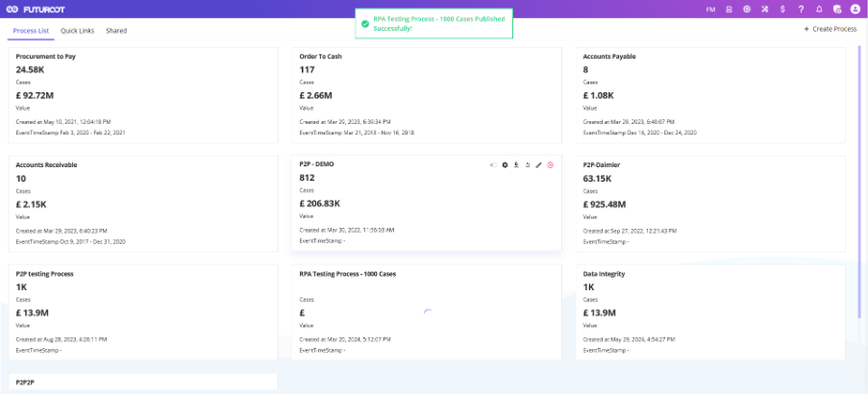Viewport: 868px width, 395px height.
Task: Open the Order To Cash card
Action: (427, 95)
